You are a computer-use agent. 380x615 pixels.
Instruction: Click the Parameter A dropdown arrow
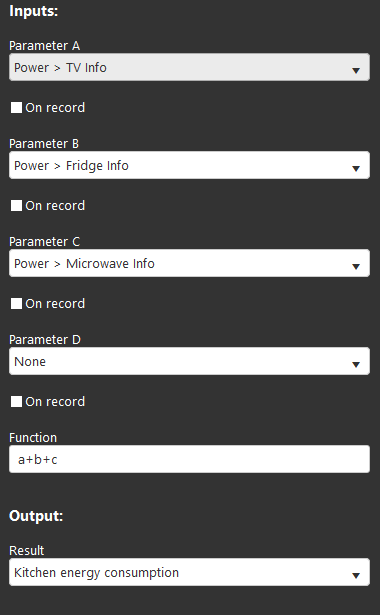coord(356,71)
